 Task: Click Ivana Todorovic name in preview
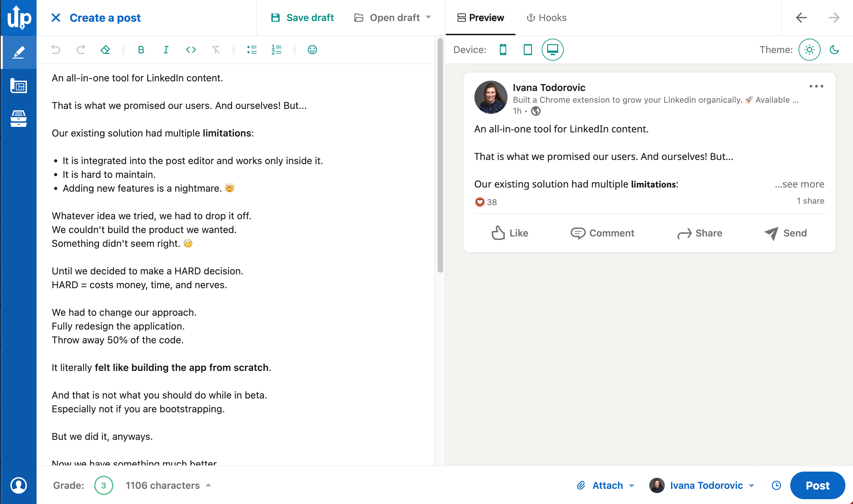549,88
